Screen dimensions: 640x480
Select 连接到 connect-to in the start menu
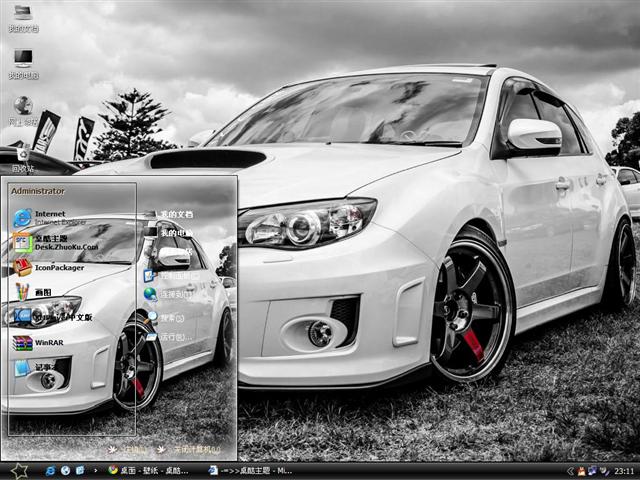click(x=169, y=294)
